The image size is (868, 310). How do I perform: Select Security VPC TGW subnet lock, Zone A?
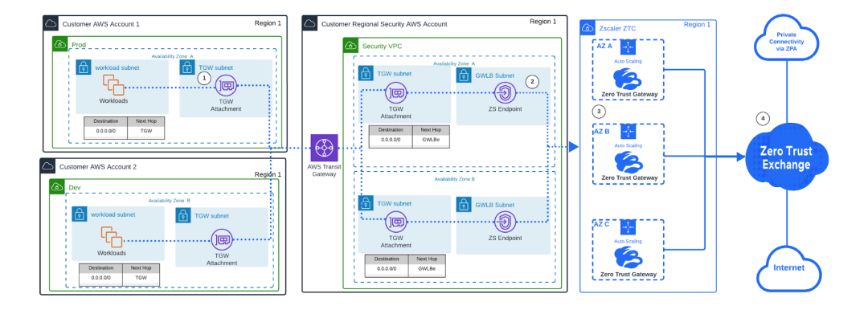click(366, 73)
